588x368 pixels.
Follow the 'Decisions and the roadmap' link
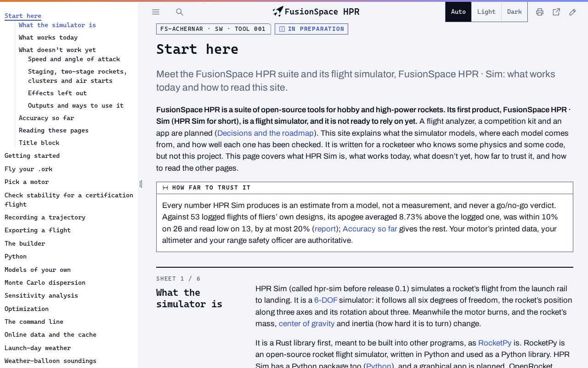[266, 133]
